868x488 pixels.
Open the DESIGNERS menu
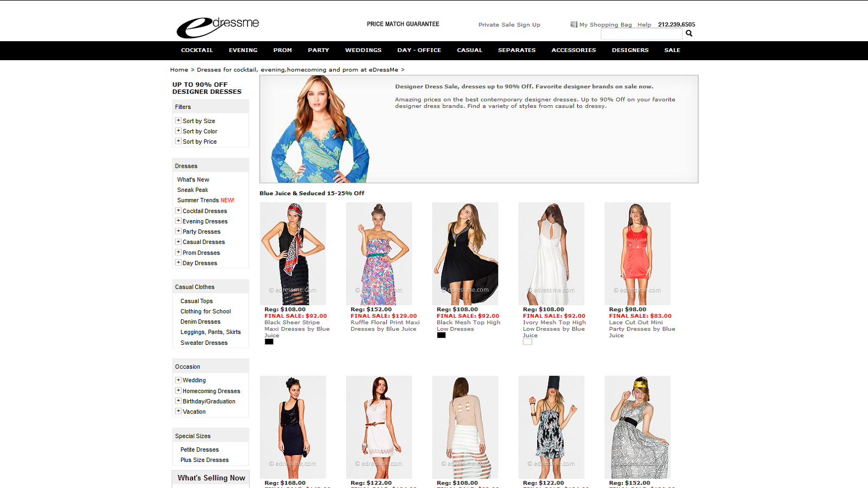(x=630, y=50)
